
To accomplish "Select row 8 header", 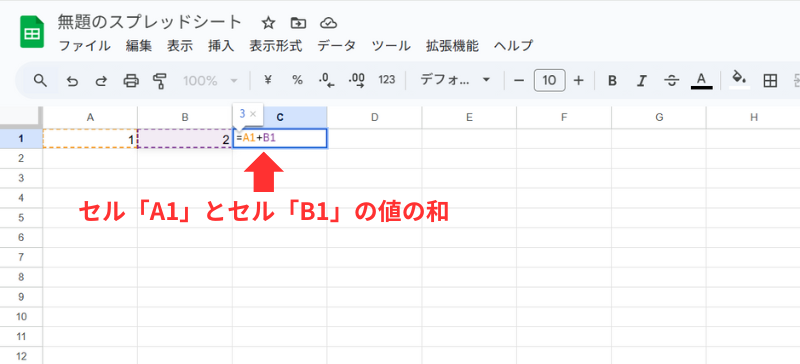I will 21,277.
